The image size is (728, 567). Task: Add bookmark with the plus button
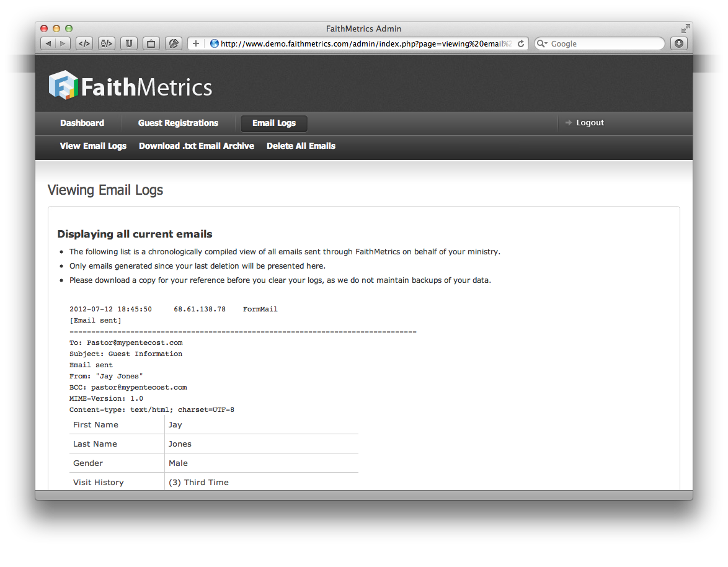click(195, 43)
